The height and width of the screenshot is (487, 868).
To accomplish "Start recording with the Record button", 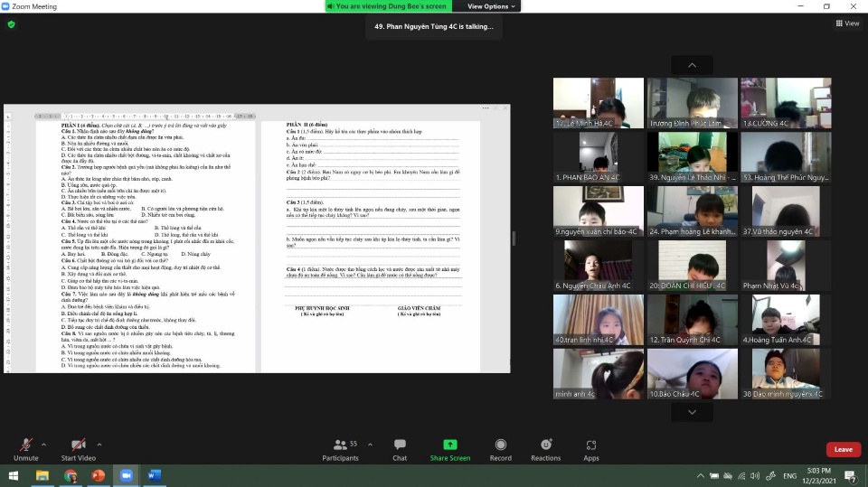I will [x=500, y=445].
